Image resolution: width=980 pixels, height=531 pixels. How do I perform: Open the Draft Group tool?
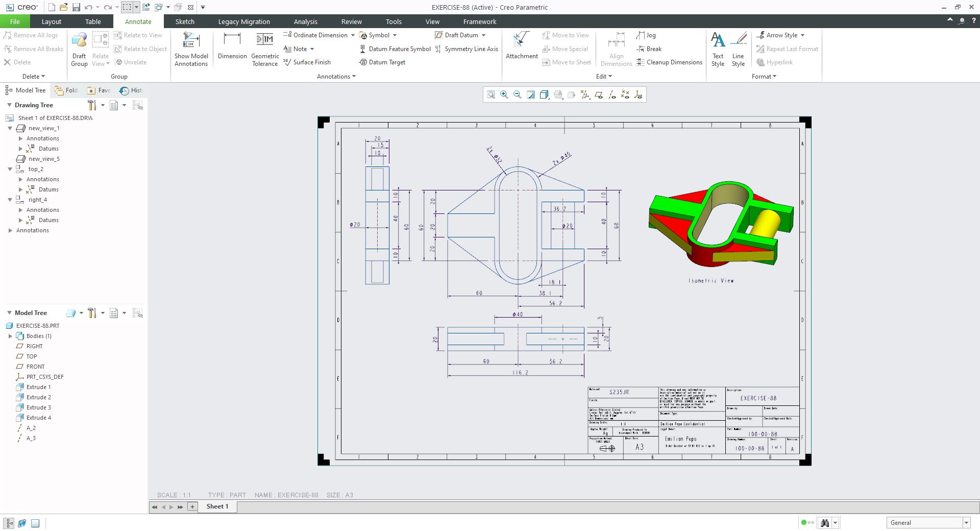pos(79,49)
